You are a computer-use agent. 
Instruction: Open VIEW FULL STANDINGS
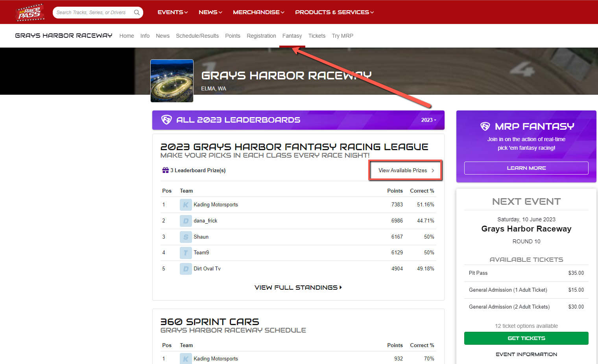298,287
